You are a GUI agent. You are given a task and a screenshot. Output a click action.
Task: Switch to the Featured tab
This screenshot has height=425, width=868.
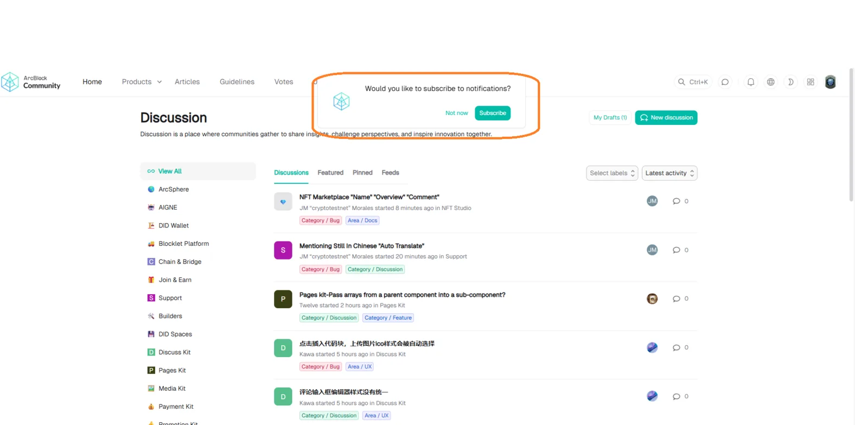[330, 173]
